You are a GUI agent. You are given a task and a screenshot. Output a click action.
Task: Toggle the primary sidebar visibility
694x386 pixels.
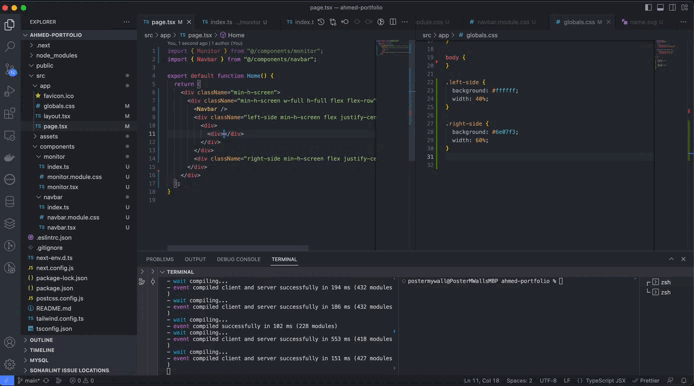pyautogui.click(x=648, y=8)
